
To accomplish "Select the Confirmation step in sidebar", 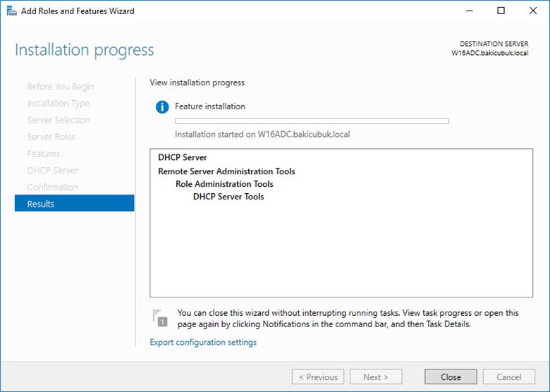I will (x=52, y=188).
